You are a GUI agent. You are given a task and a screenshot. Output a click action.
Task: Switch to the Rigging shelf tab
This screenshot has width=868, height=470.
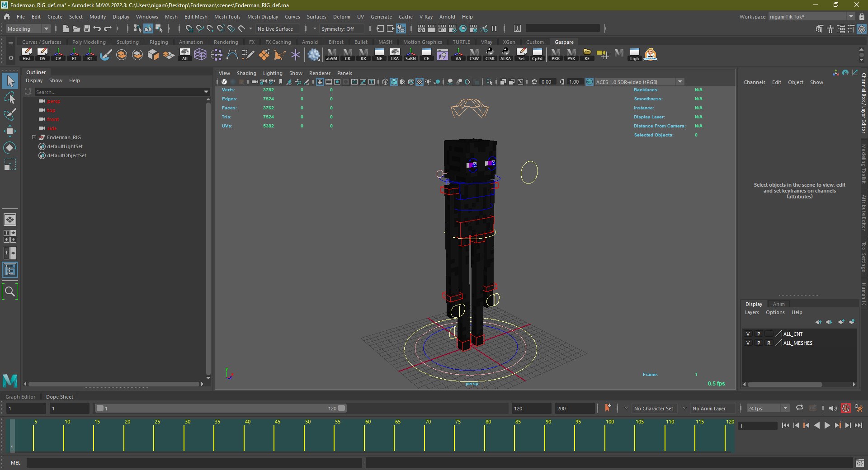point(159,42)
